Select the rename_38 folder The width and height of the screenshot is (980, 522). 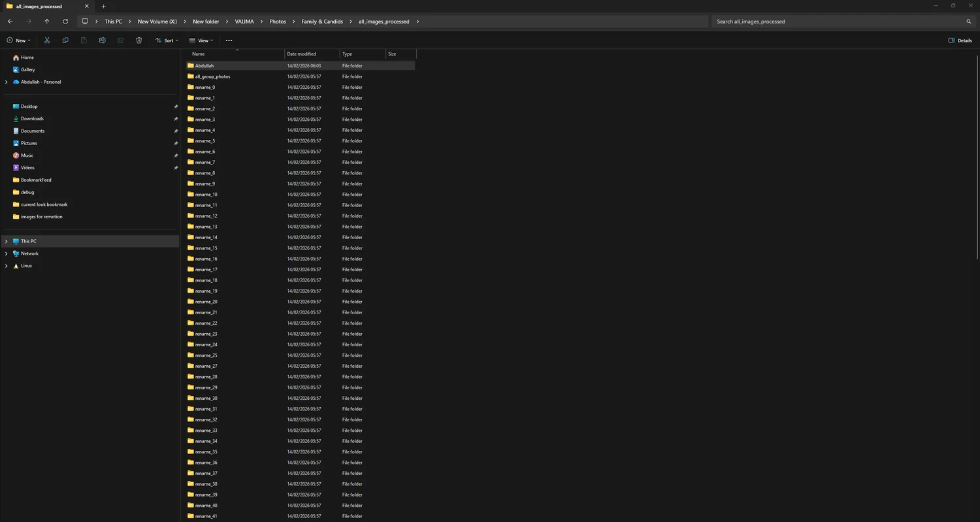(x=301, y=484)
